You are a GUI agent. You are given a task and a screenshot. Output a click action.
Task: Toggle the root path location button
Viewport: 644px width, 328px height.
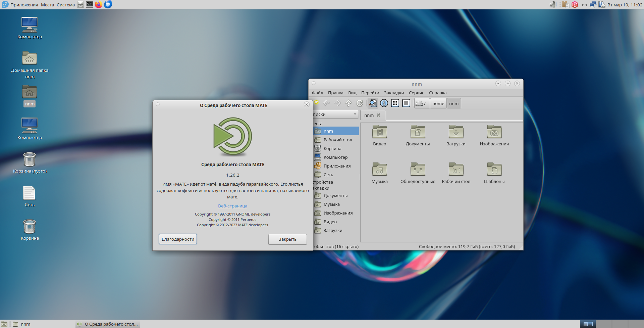421,103
